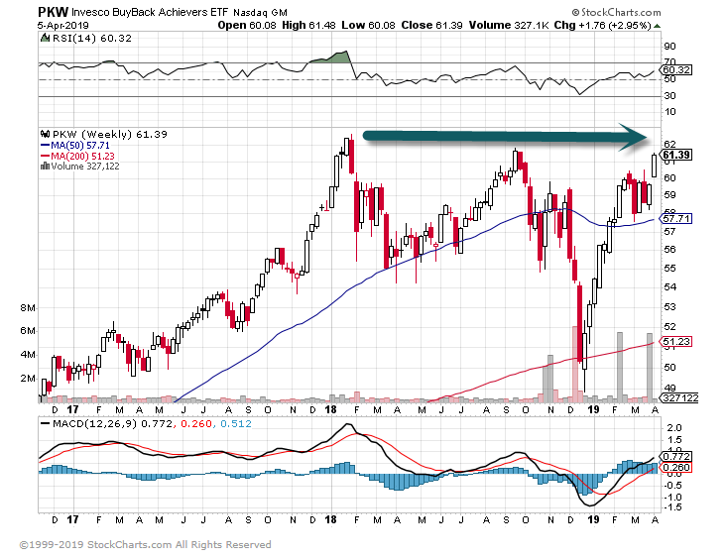Image resolution: width=728 pixels, height=560 pixels.
Task: Click the 0.772 MACD value tag
Action: 676,457
